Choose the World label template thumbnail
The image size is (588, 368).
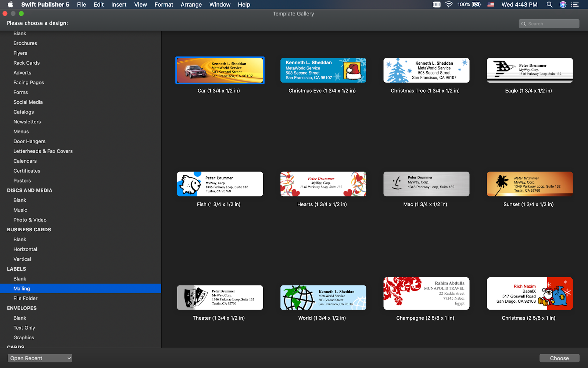click(323, 297)
